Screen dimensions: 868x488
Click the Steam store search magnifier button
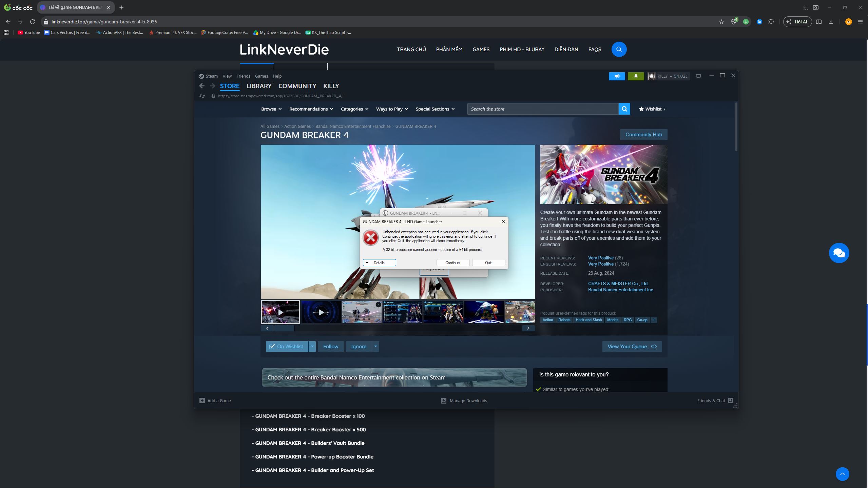click(x=624, y=109)
